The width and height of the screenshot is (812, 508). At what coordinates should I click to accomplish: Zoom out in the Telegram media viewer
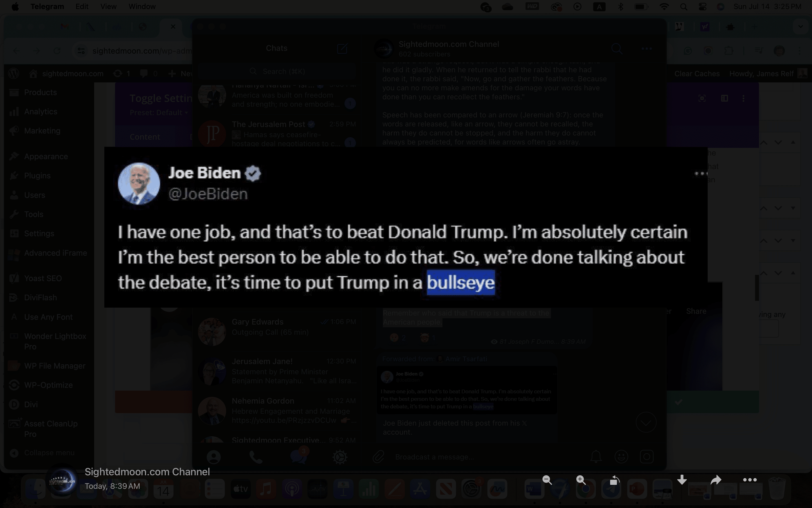coord(547,480)
